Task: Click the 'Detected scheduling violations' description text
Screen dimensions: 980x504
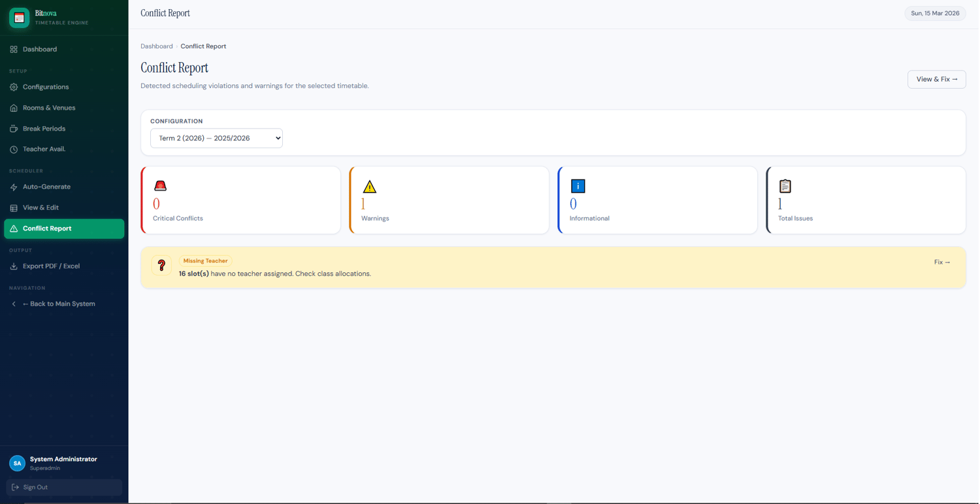Action: pyautogui.click(x=255, y=86)
